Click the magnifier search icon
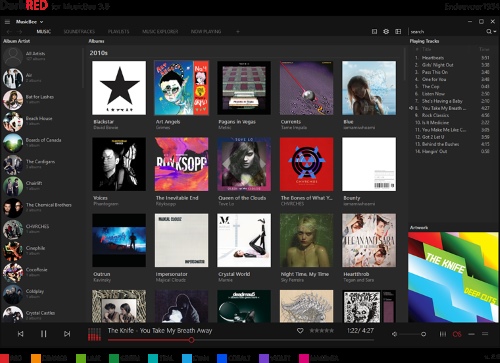500x363 pixels. coord(489,31)
